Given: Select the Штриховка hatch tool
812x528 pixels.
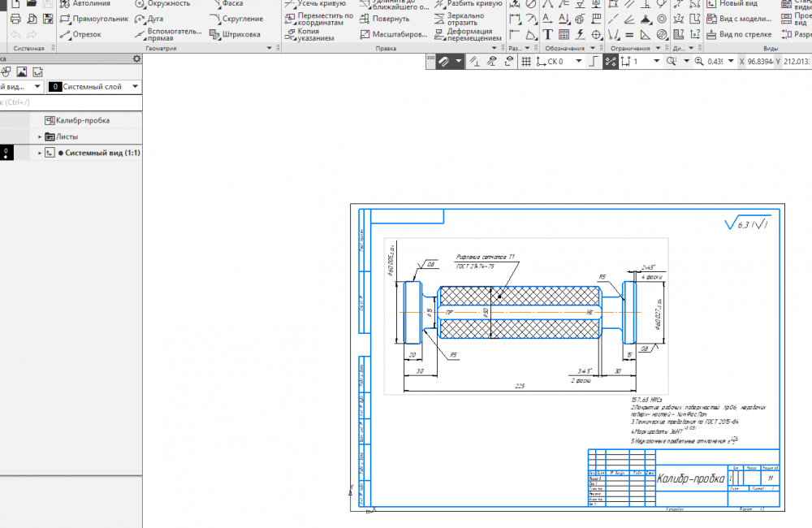Looking at the screenshot, I should pos(235,34).
